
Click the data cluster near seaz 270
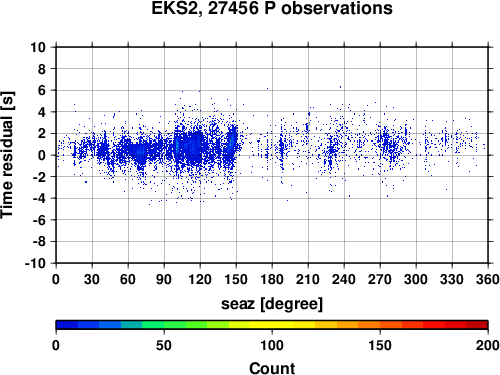(x=387, y=142)
